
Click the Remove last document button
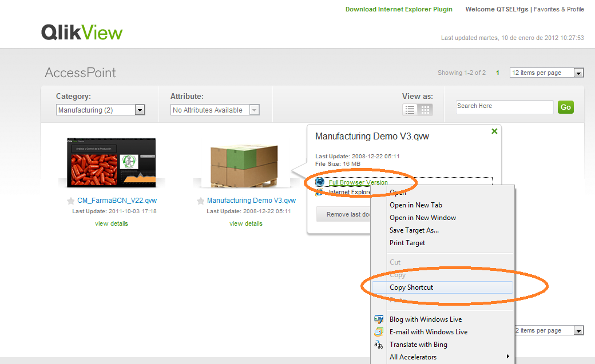pyautogui.click(x=344, y=214)
